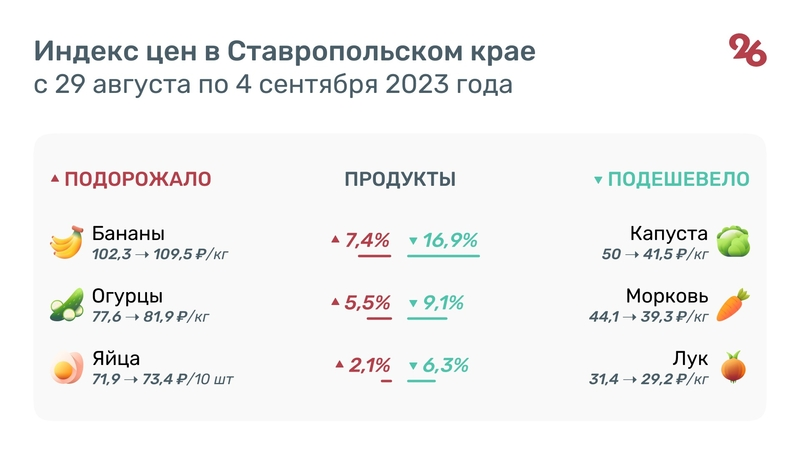Click the cucumber icon
This screenshot has height=450, width=800.
66,305
